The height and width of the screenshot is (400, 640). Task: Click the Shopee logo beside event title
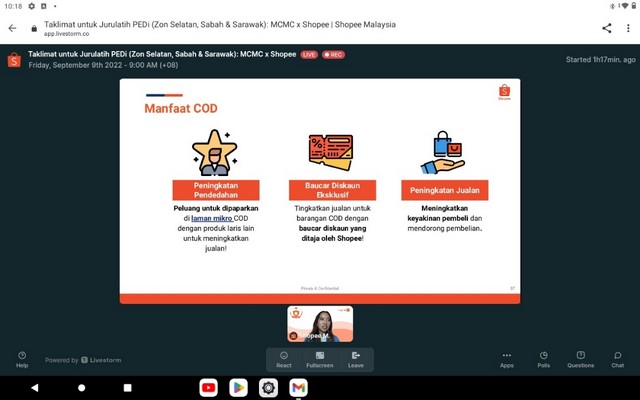[14, 60]
